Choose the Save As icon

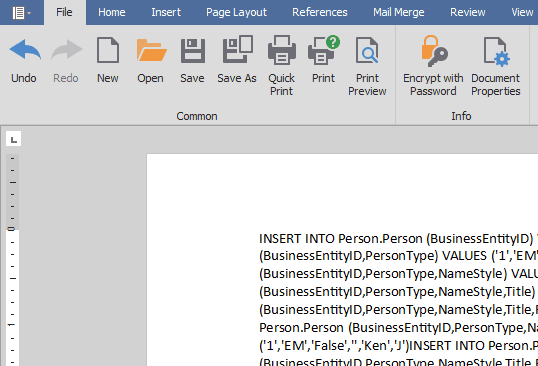pos(237,49)
